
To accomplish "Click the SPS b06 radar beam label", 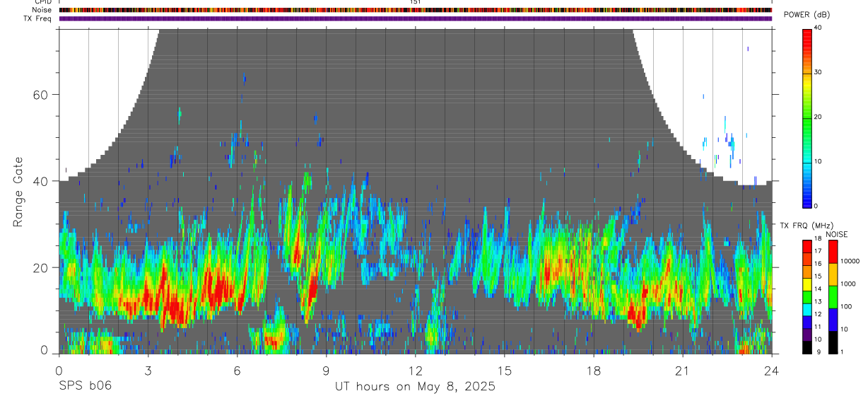I will tap(85, 387).
